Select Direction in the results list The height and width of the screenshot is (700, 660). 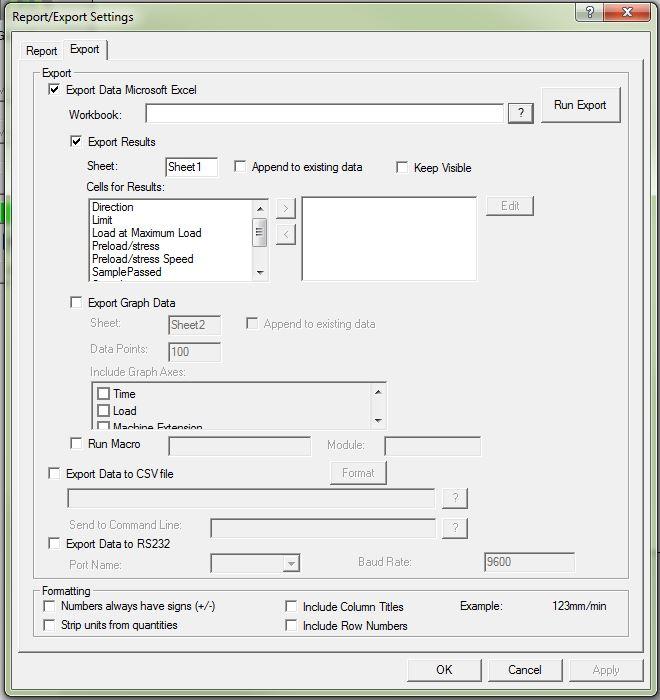point(171,207)
